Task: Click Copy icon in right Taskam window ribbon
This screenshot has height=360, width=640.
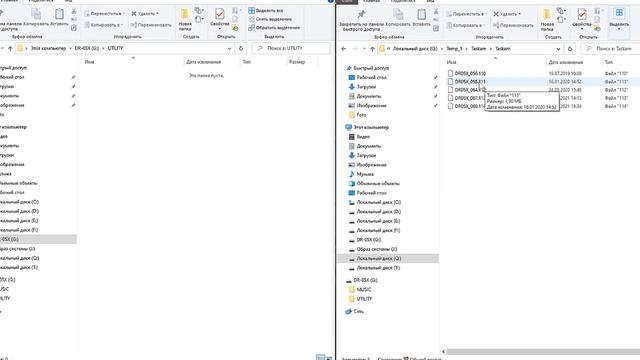Action: [x=398, y=15]
